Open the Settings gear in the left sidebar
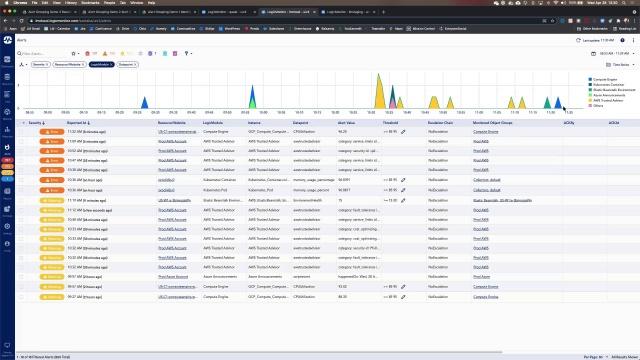Viewport: 640px width, 360px height. pos(7,228)
